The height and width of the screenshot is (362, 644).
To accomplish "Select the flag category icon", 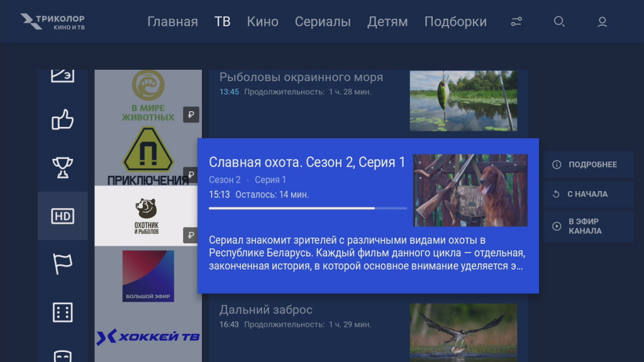I will tap(62, 263).
